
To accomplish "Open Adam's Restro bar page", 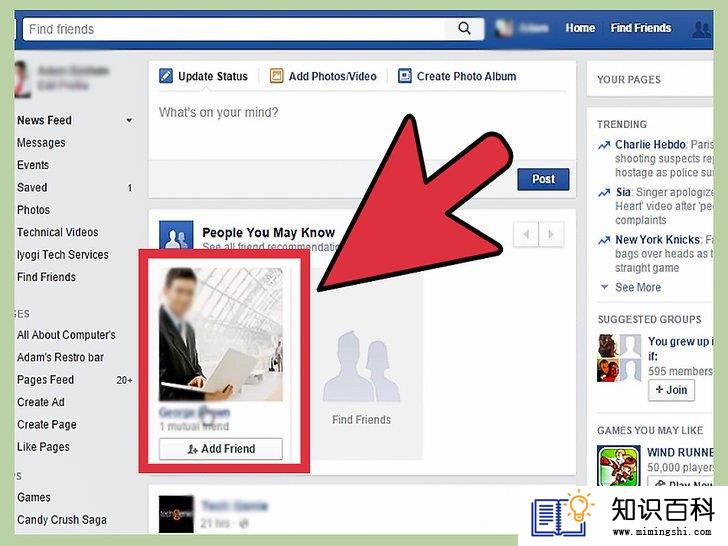I will (60, 357).
